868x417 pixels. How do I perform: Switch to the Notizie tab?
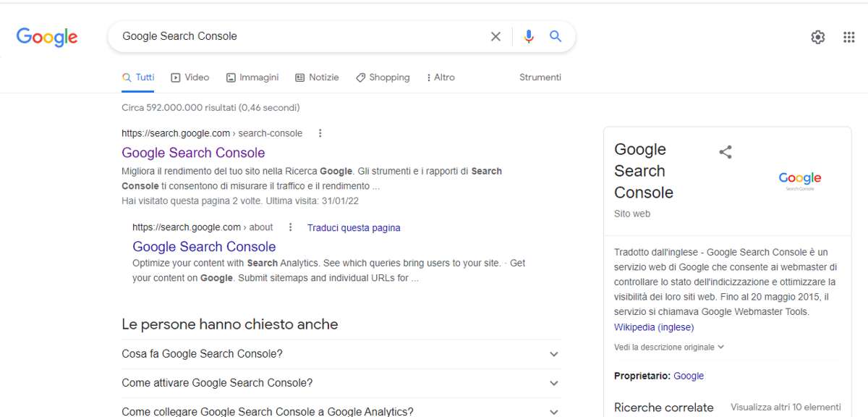pos(317,77)
